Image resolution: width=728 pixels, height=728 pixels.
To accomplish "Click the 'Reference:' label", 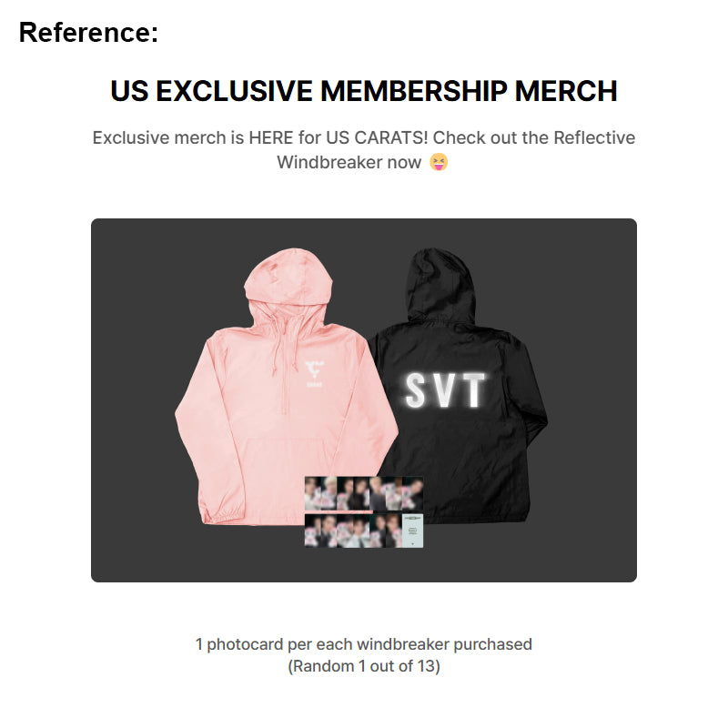I will click(x=88, y=33).
